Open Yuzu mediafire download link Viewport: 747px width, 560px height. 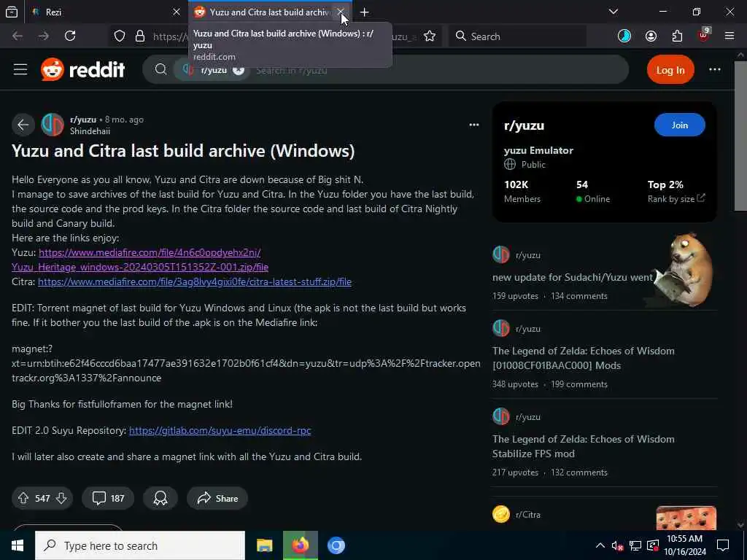pos(140,260)
